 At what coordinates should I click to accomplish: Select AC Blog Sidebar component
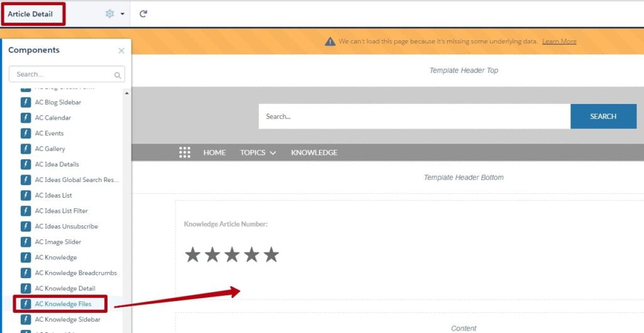(x=58, y=103)
